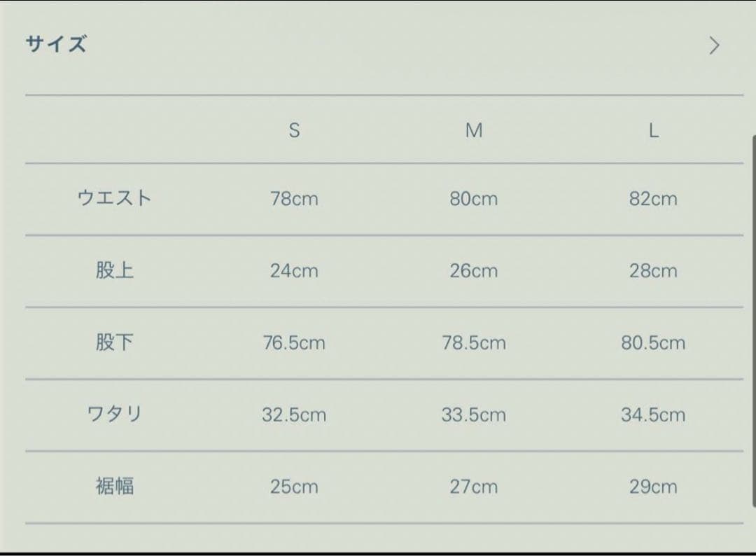Click the 33.5cm thigh value for M

point(474,415)
